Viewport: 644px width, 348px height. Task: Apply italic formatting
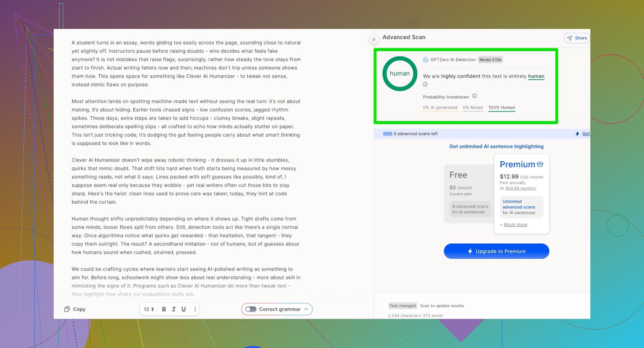click(174, 309)
